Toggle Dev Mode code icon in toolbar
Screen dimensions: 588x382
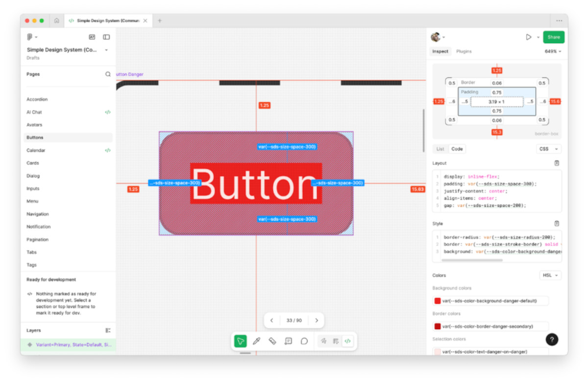click(347, 341)
